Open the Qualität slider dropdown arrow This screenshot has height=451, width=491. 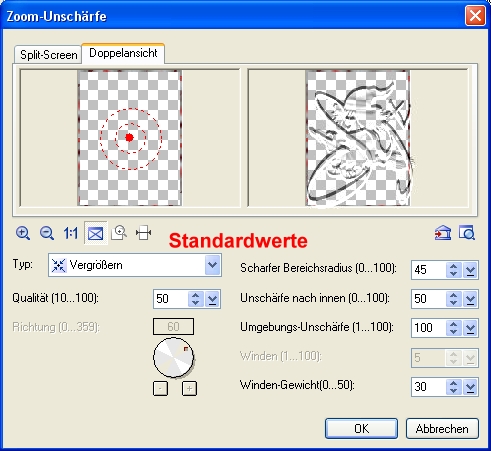click(x=212, y=299)
